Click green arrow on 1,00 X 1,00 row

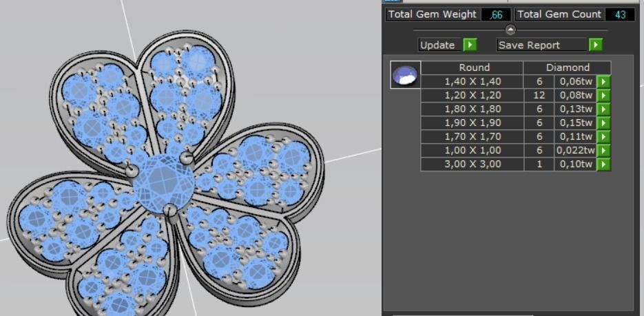pos(603,151)
